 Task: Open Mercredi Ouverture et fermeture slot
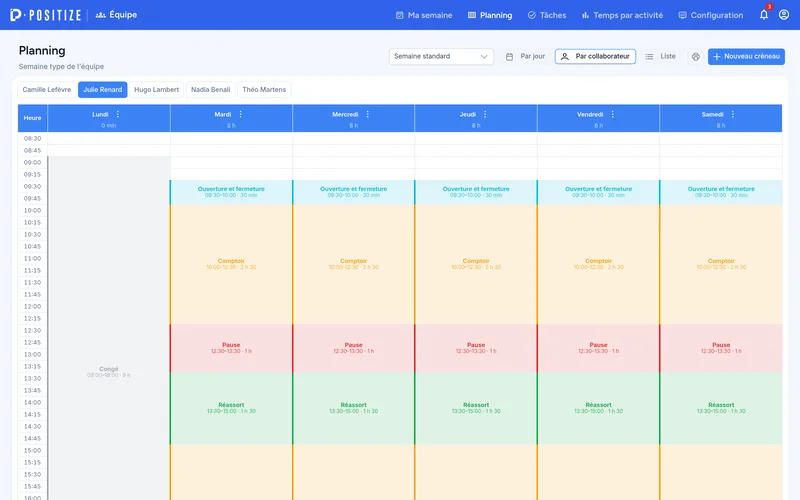354,192
